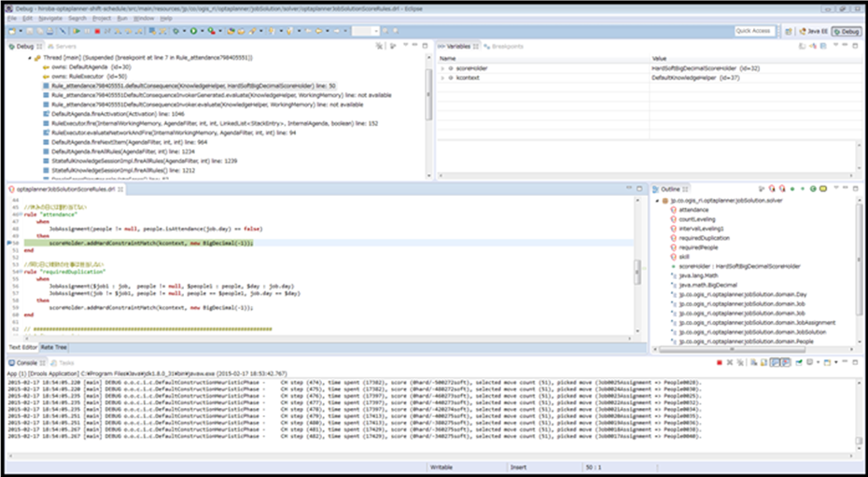This screenshot has width=868, height=477.
Task: Click Remove Launch X icon in Console
Action: tap(730, 362)
